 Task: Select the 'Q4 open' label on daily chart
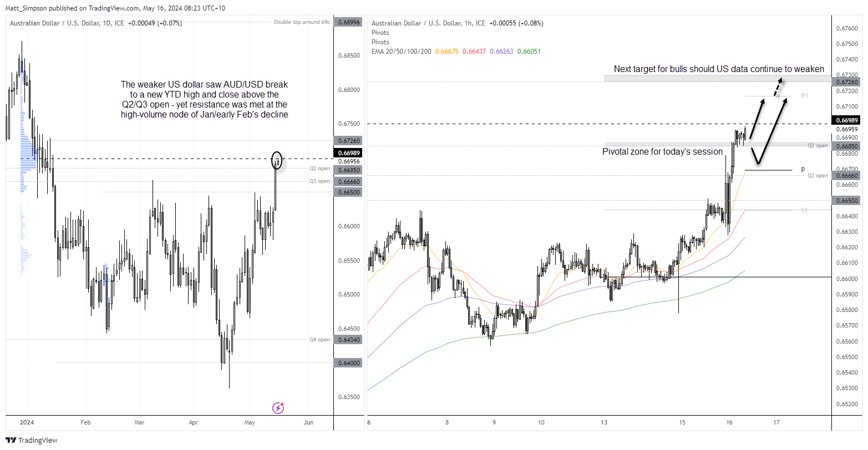point(320,340)
